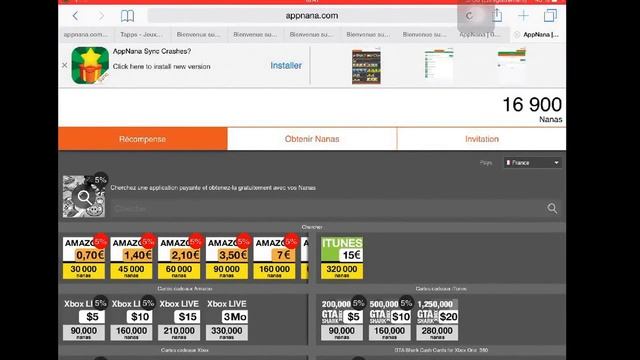Show all tabs overview icon
This screenshot has height=360, width=640.
550,16
